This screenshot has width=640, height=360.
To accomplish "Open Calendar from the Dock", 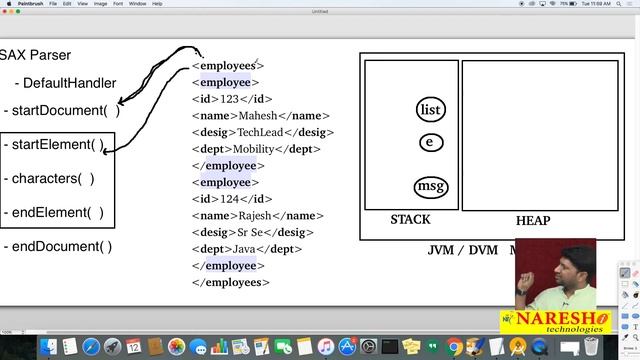I will point(133,347).
